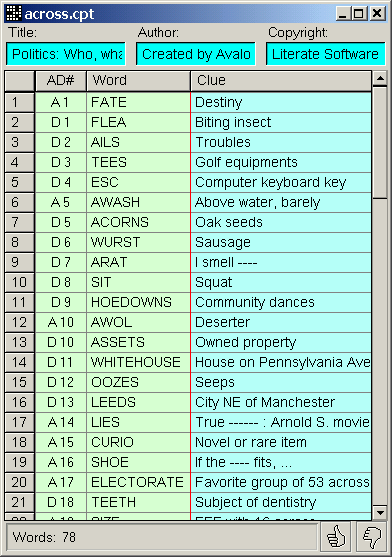Sort by the Clue column header
Viewport: 392px width, 557px height.
tap(281, 81)
